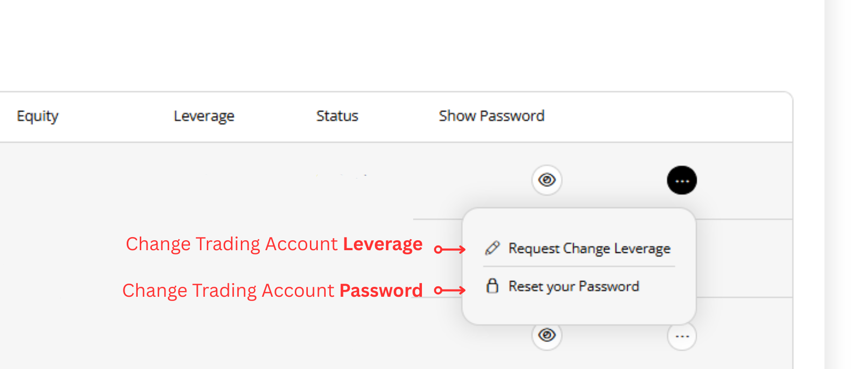Click the Leverage column header

tap(204, 116)
